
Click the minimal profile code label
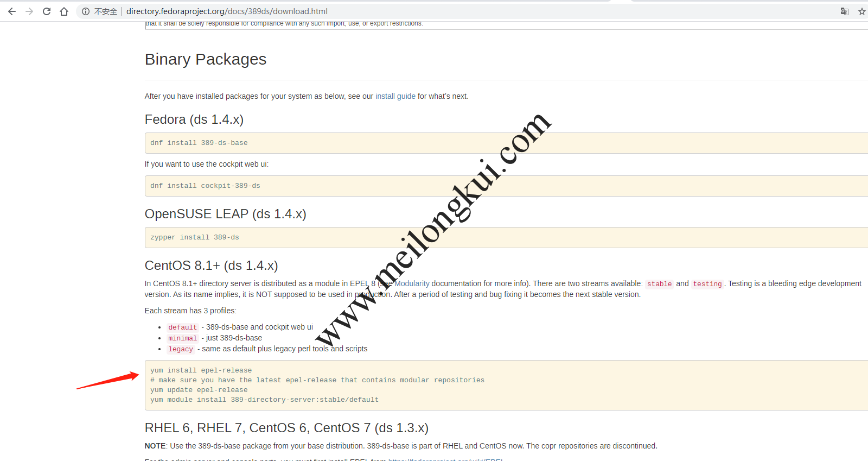183,338
